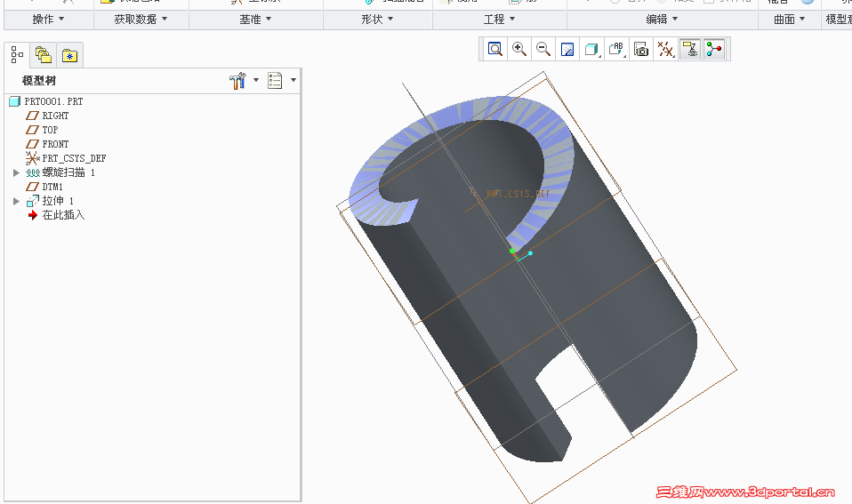852x504 pixels.
Task: Open the 编辑 group dropdown
Action: 662,20
